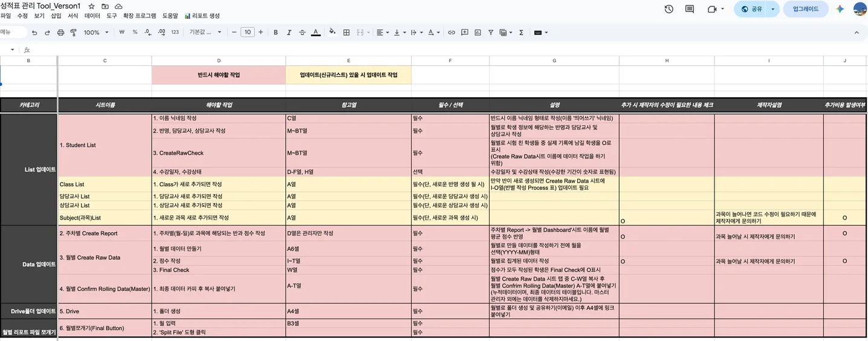The width and height of the screenshot is (868, 341).
Task: Open the 서식 menu
Action: coord(73,16)
